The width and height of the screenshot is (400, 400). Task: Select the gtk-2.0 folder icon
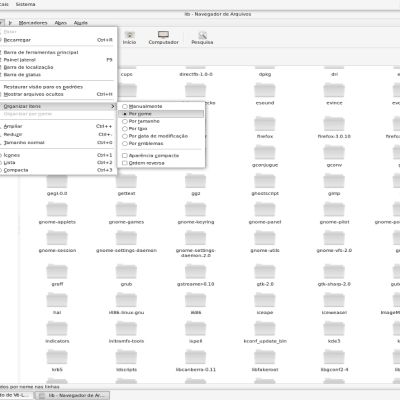coord(265,271)
